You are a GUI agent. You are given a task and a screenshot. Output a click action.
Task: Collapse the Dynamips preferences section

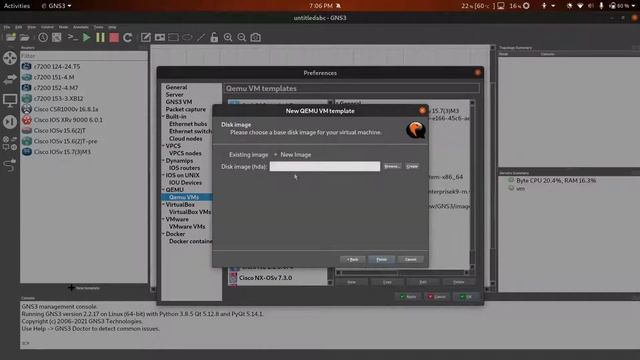click(163, 160)
